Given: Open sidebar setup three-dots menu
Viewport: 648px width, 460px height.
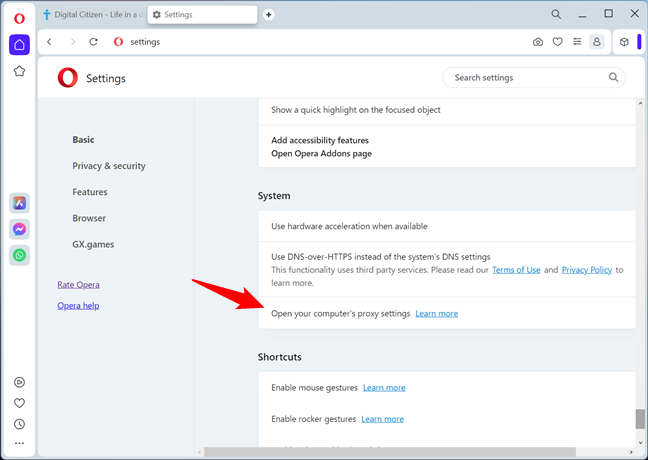Looking at the screenshot, I should pos(19,443).
